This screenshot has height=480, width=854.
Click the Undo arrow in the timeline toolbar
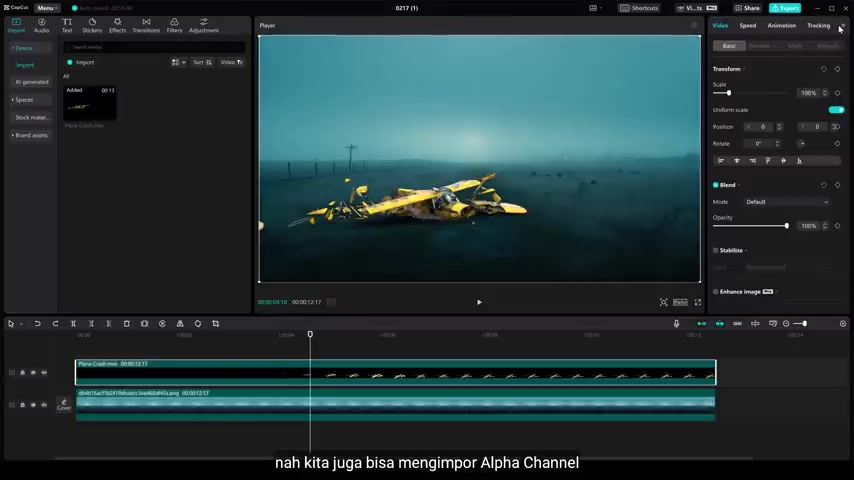(x=38, y=324)
